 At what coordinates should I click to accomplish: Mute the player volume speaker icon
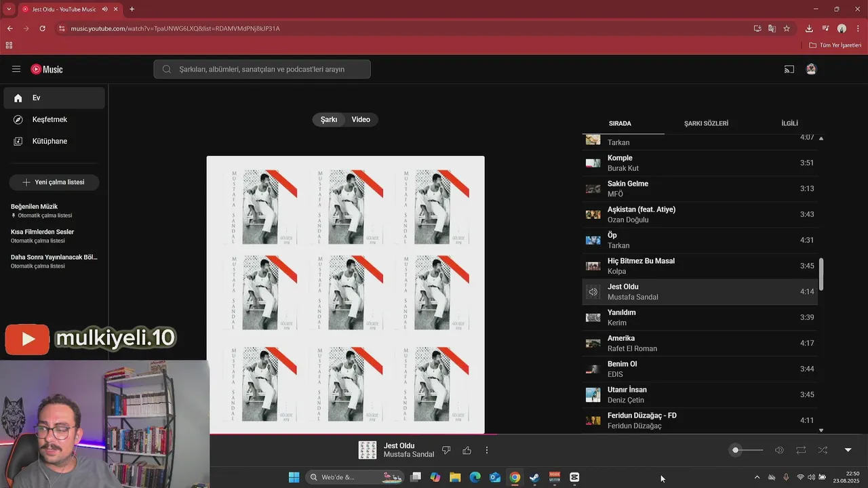(x=779, y=450)
